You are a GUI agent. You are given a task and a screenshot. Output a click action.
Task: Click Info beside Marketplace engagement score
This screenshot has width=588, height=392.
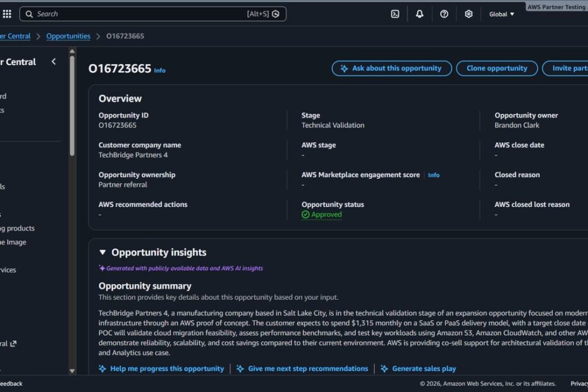(434, 175)
